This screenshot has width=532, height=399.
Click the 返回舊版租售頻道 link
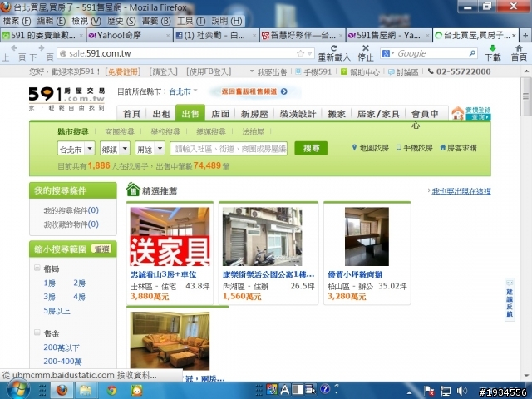(254, 91)
